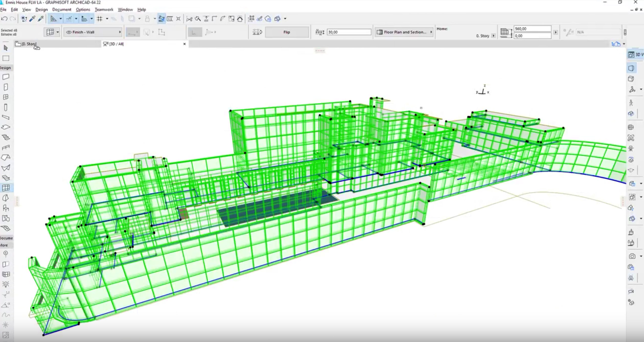This screenshot has height=342, width=644.
Task: Click the Pick Up Parameters eyedropper
Action: 32,19
